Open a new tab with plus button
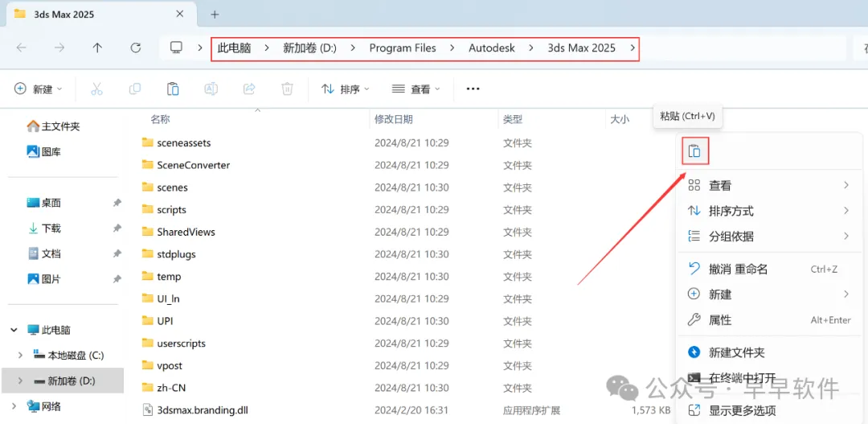Screen dimensions: 868x424 (x=215, y=14)
